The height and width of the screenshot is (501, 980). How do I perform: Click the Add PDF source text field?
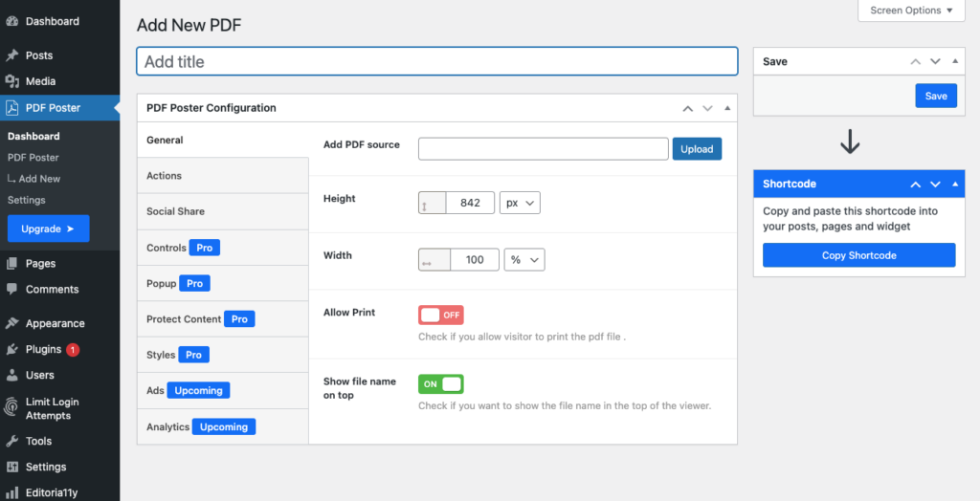pos(544,149)
